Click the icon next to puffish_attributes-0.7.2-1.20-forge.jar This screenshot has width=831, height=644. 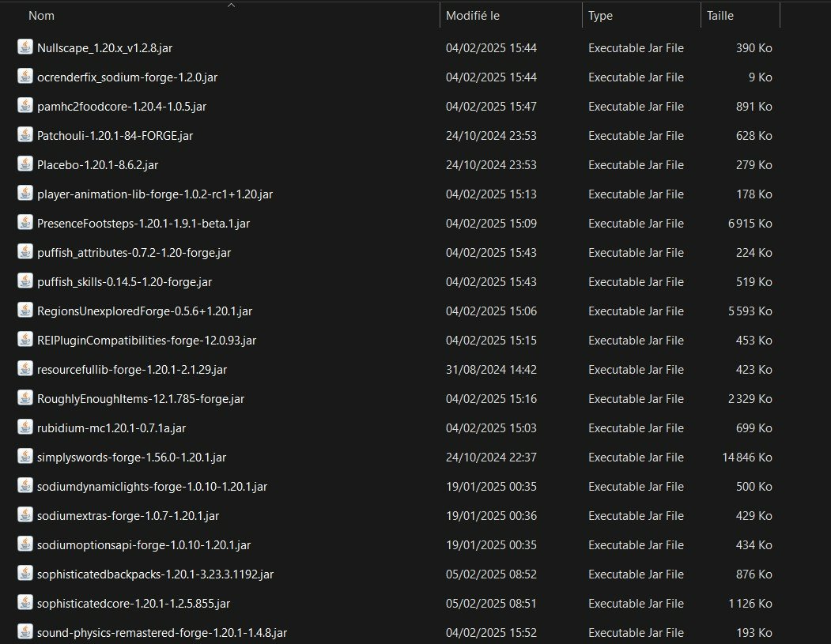(25, 251)
